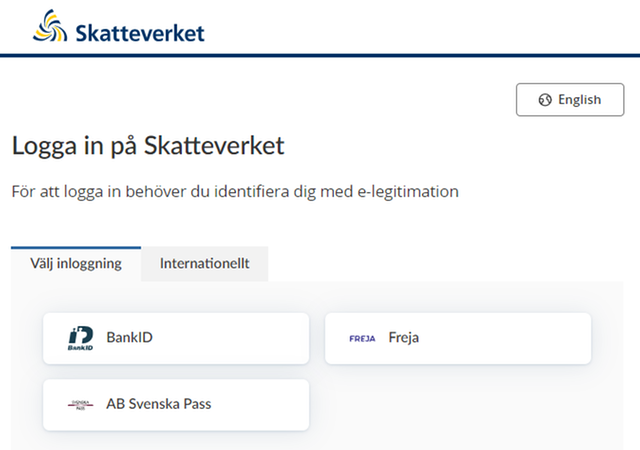The height and width of the screenshot is (450, 640).
Task: Choose BankID login option
Action: click(x=176, y=338)
